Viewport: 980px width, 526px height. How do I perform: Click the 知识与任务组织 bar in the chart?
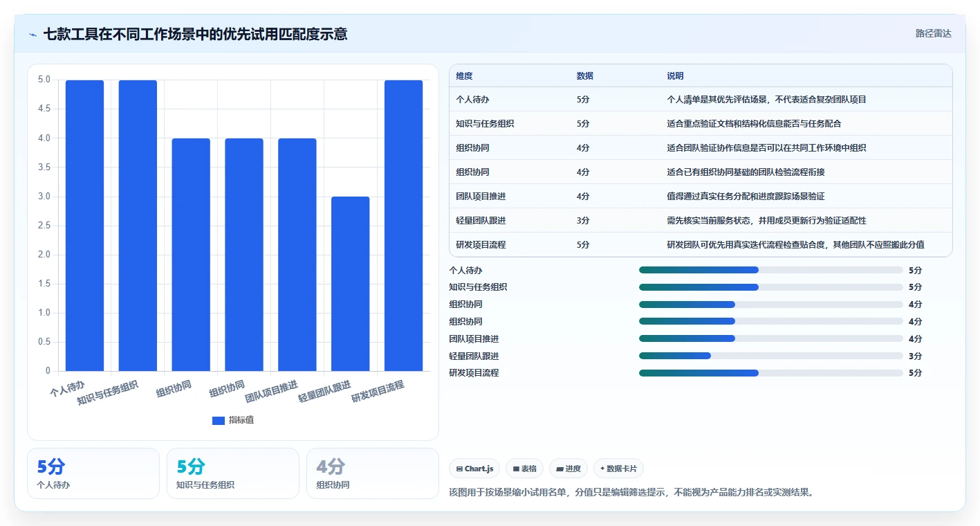tap(138, 226)
